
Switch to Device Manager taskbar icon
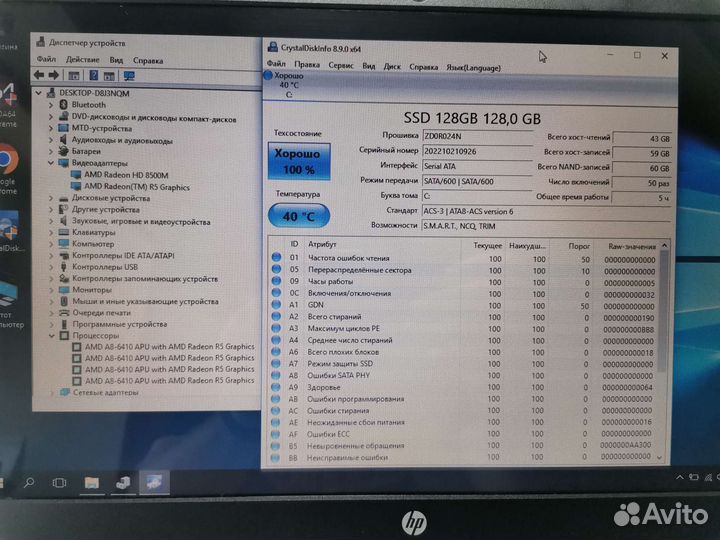click(x=123, y=483)
